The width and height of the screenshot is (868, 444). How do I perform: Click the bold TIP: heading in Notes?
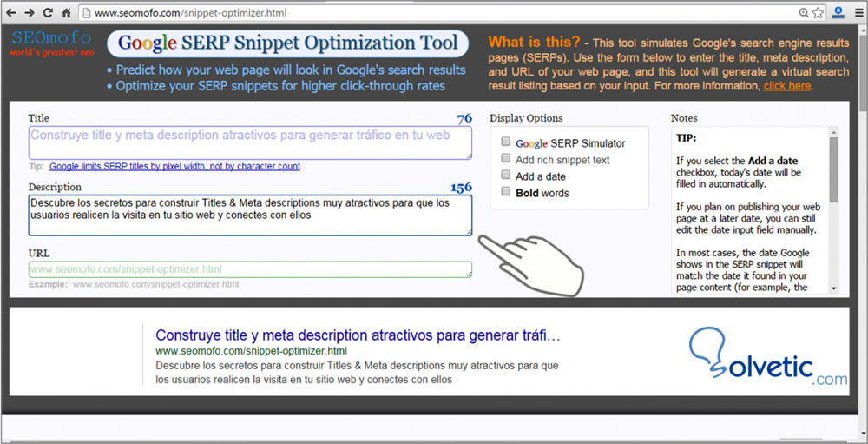pyautogui.click(x=686, y=138)
